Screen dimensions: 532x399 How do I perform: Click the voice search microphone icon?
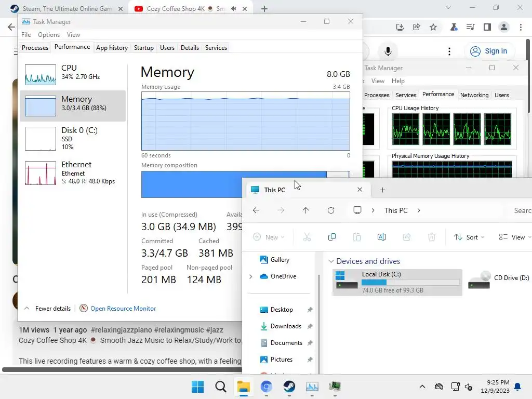pos(388,51)
